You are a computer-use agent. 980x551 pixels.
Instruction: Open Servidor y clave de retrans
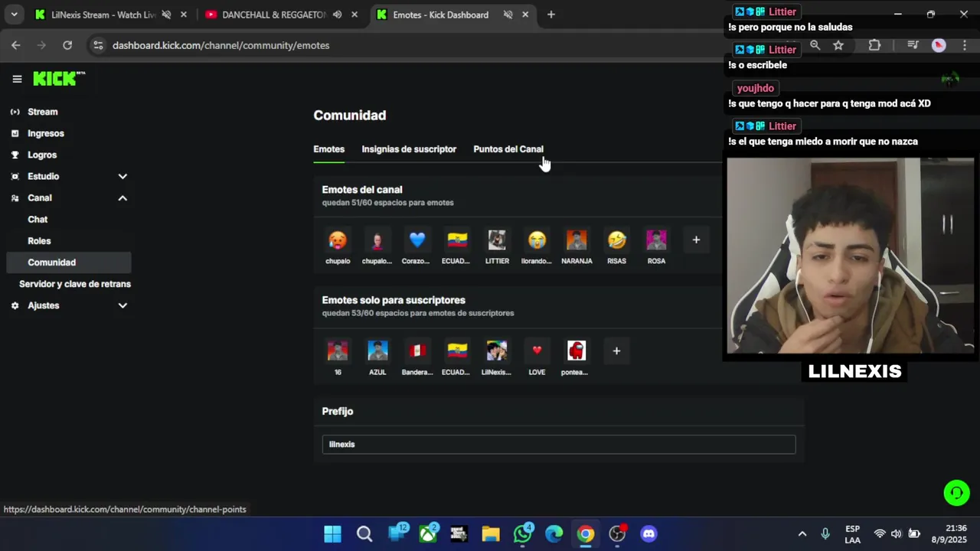(x=75, y=284)
